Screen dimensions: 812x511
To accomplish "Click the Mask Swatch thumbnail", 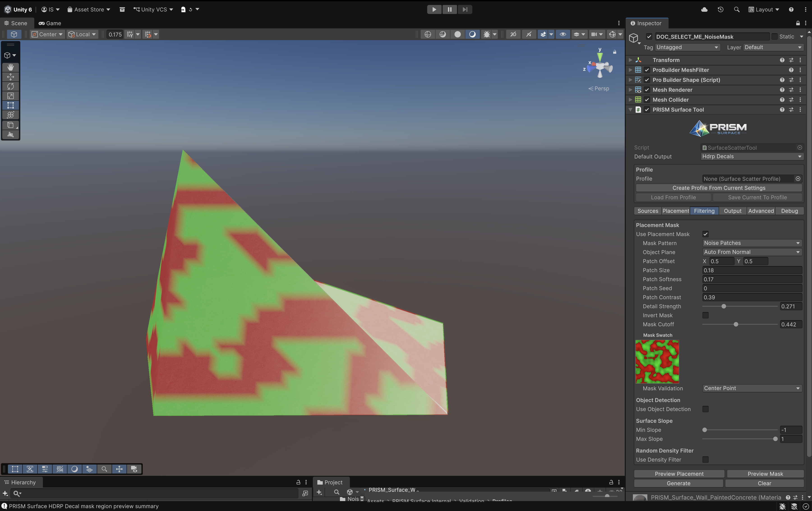I will [657, 362].
